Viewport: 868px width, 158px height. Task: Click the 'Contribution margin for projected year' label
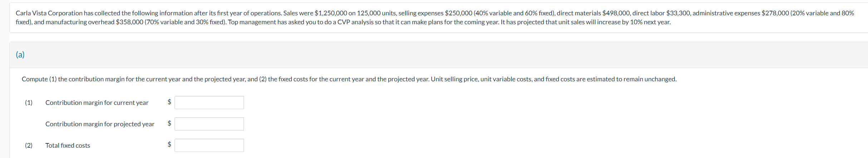[100, 124]
